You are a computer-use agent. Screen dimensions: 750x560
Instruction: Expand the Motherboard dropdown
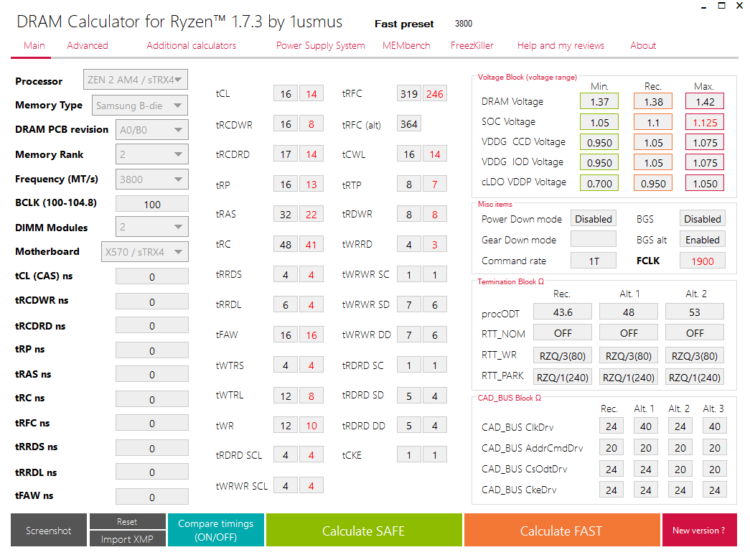coord(144,252)
